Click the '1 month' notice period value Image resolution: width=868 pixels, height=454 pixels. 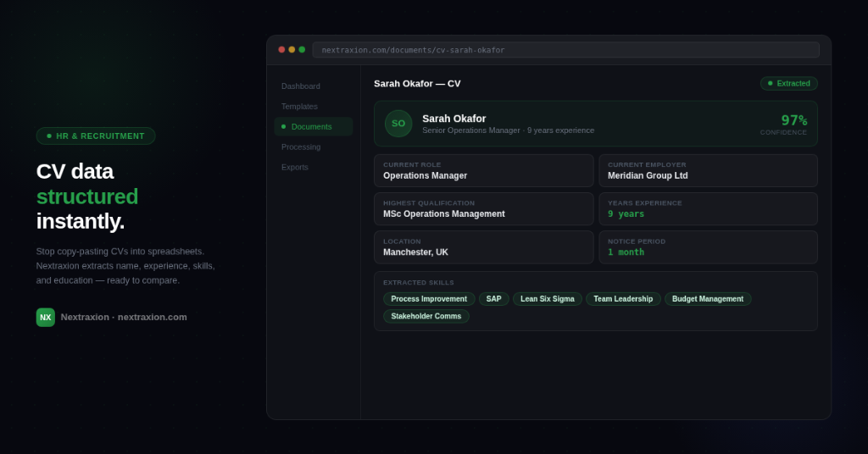(x=626, y=252)
